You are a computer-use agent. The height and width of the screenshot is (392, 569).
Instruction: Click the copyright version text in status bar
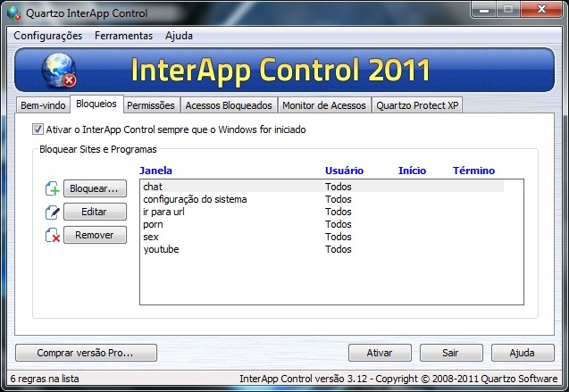pyautogui.click(x=398, y=379)
